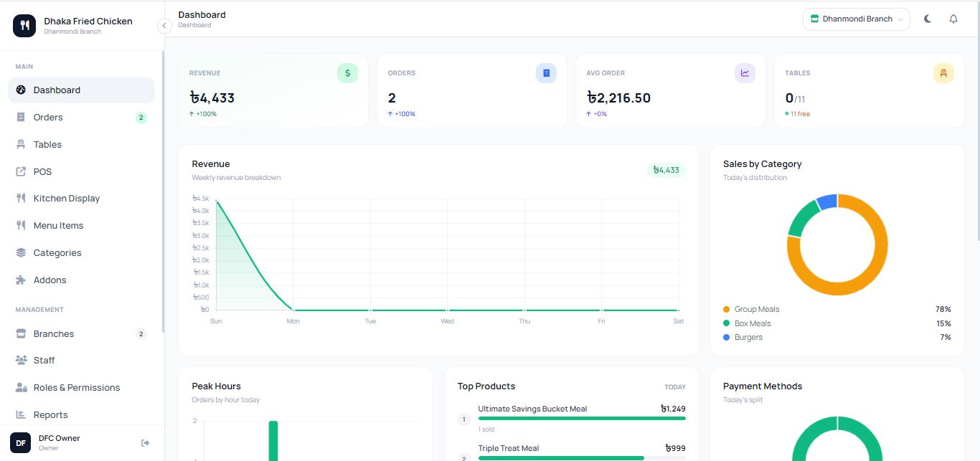Click the Branches count badge showing 2
980x461 pixels.
point(141,334)
